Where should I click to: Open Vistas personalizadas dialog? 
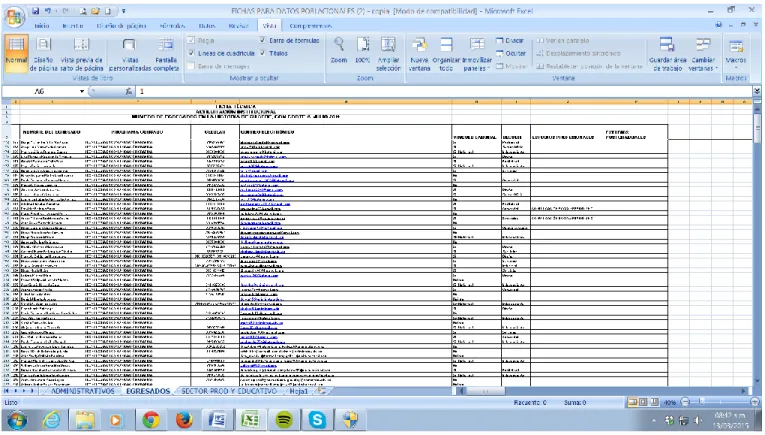click(x=130, y=54)
